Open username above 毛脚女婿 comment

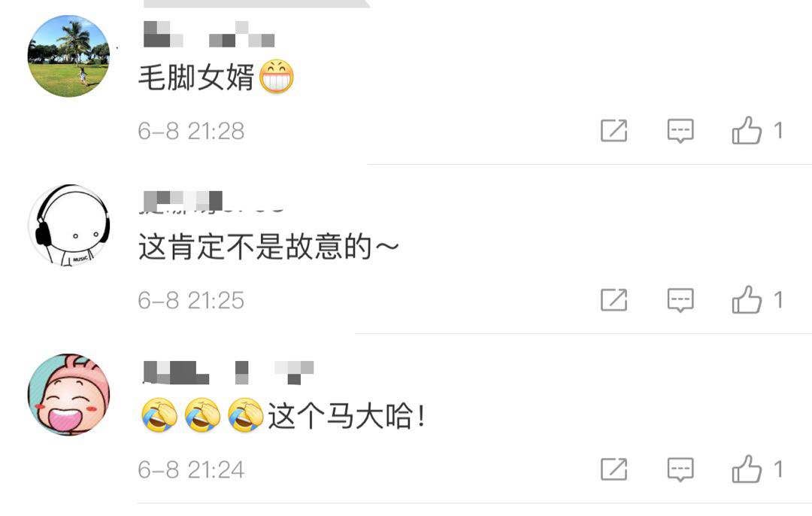[x=209, y=34]
